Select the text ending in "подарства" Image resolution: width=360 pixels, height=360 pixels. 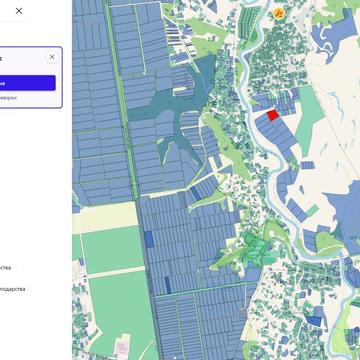[12, 289]
